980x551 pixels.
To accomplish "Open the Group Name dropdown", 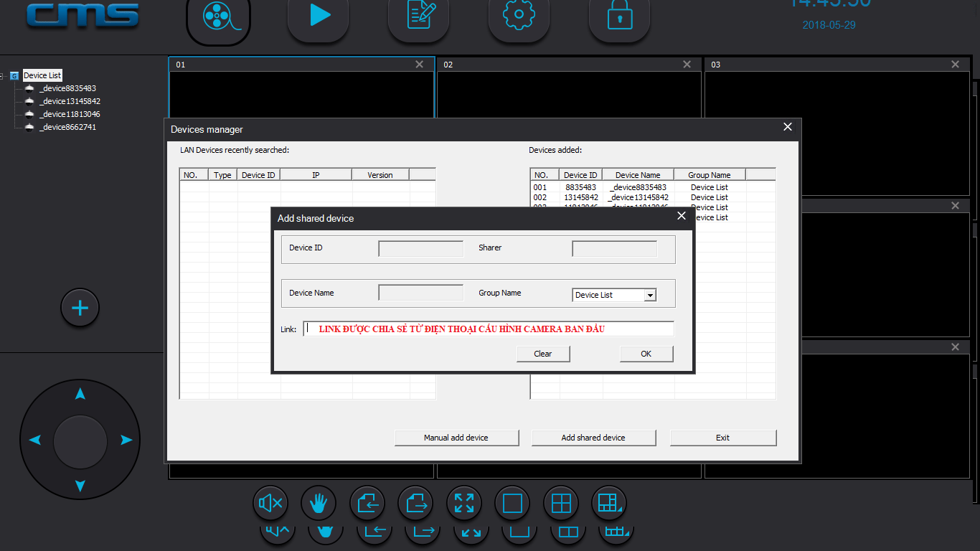I will tap(650, 295).
